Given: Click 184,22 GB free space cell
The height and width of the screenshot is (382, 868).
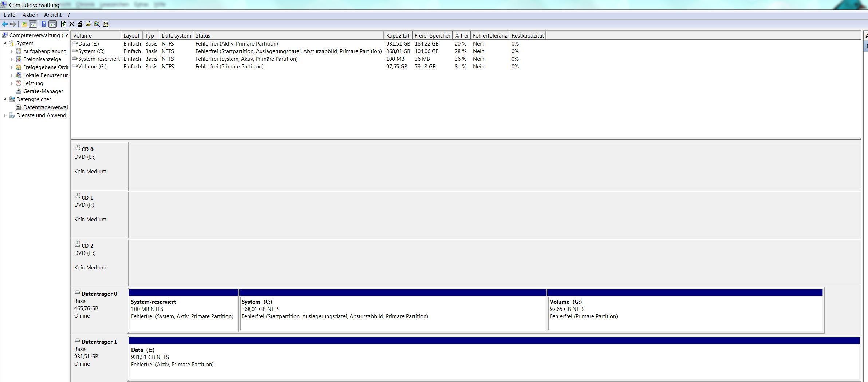Looking at the screenshot, I should 426,44.
